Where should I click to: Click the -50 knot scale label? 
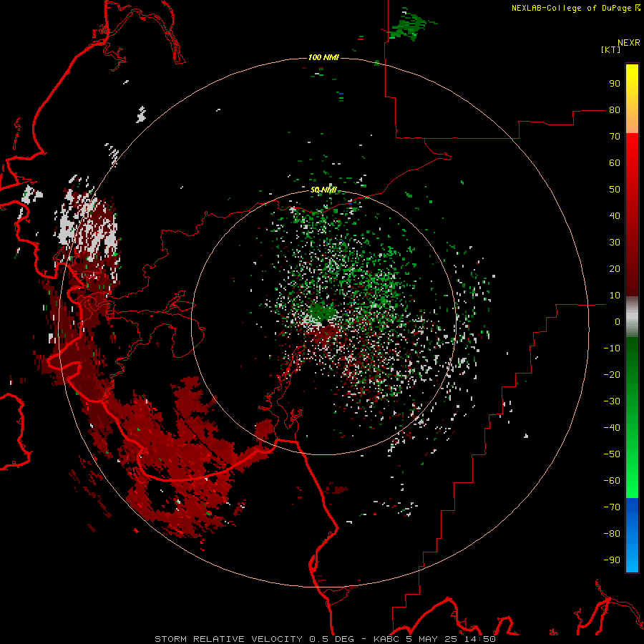pos(612,454)
